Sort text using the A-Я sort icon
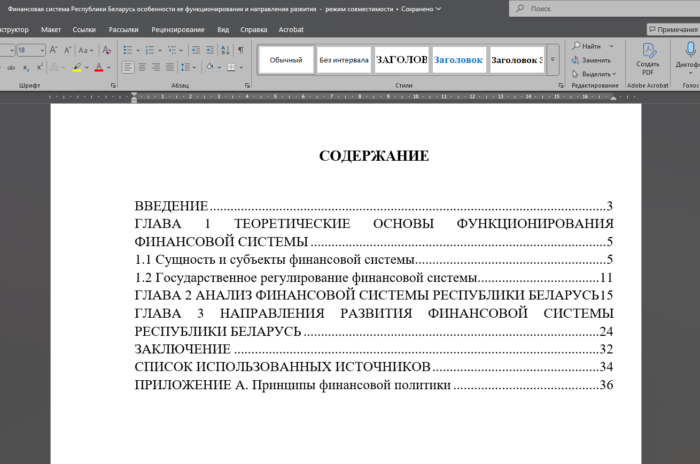This screenshot has width=700, height=464. (225, 50)
